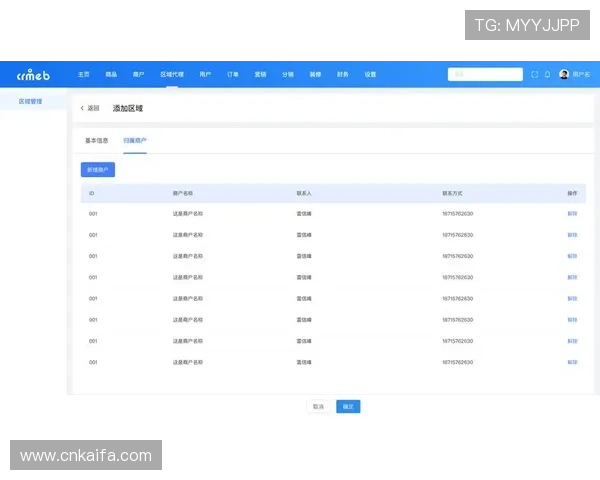Click the user avatar picture

point(564,74)
